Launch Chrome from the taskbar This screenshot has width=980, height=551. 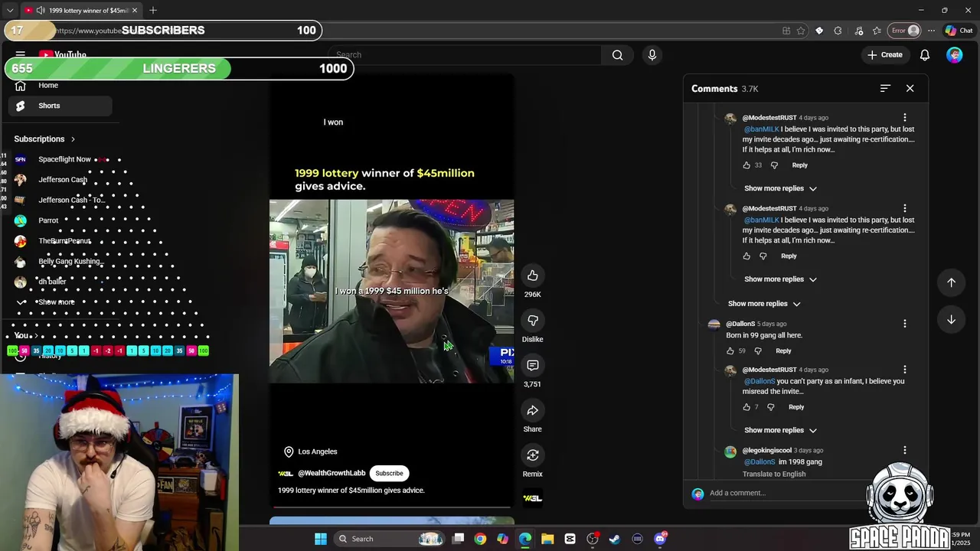tap(480, 539)
